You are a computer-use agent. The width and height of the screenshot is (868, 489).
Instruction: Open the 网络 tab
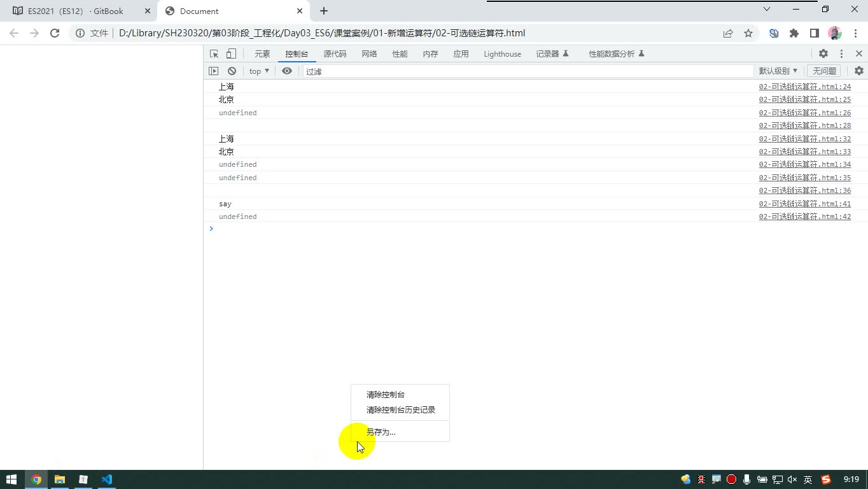pos(369,54)
